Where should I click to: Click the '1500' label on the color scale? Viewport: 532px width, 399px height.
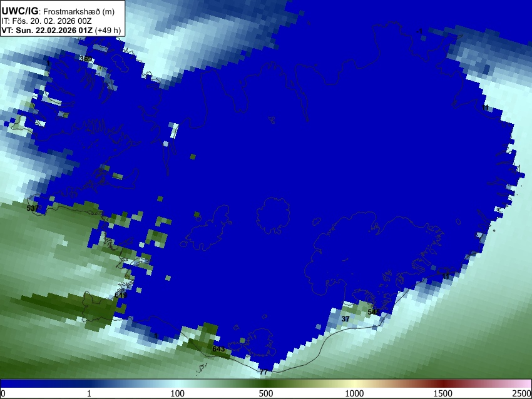coord(442,393)
